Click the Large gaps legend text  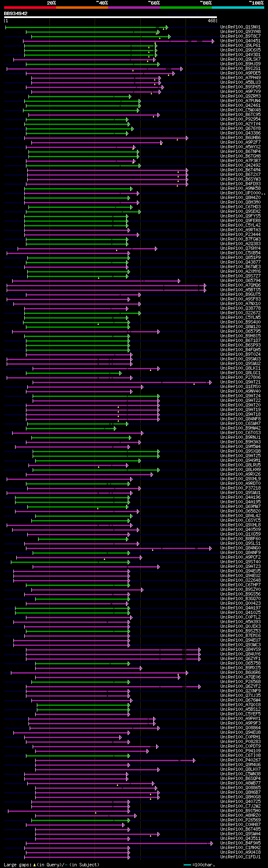(52, 865)
